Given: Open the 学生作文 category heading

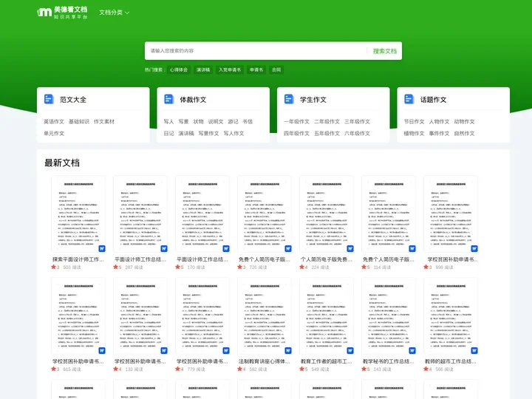Looking at the screenshot, I should [x=313, y=100].
